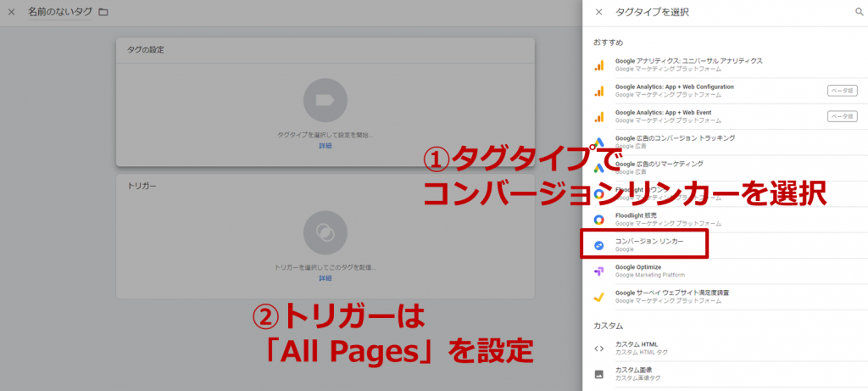
Task: Select Google Analytics: App + Web Configuration
Action: tap(674, 91)
